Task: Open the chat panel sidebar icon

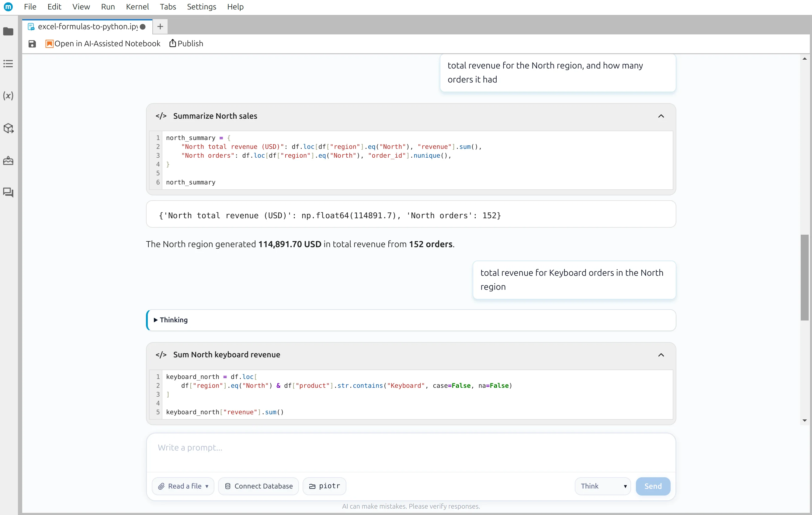Action: 9,193
